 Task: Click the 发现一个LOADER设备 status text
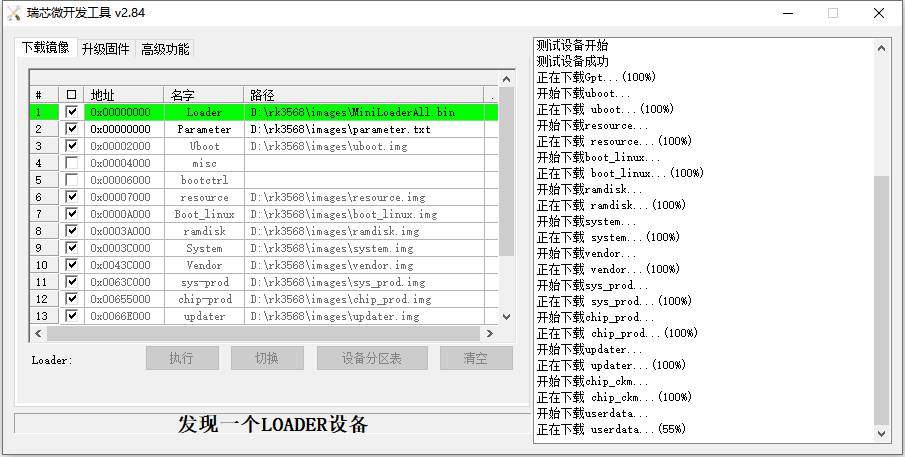272,424
